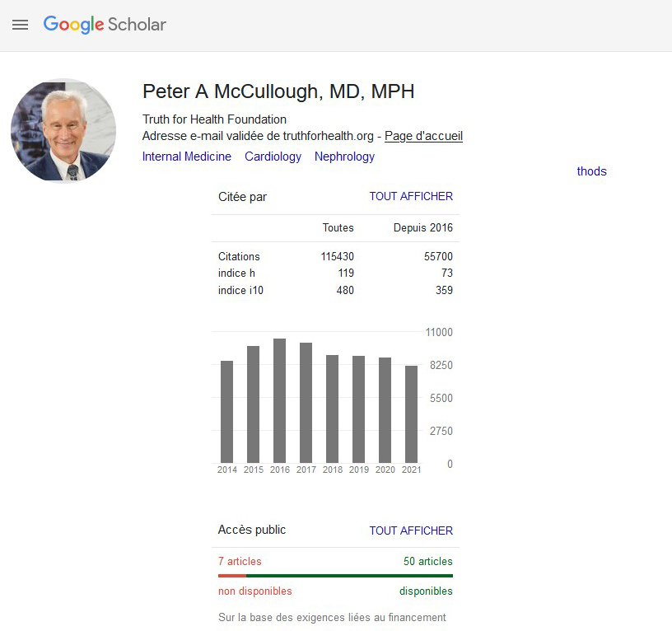Image resolution: width=672 pixels, height=631 pixels.
Task: Select the 2016 citation bar
Action: coord(279,401)
